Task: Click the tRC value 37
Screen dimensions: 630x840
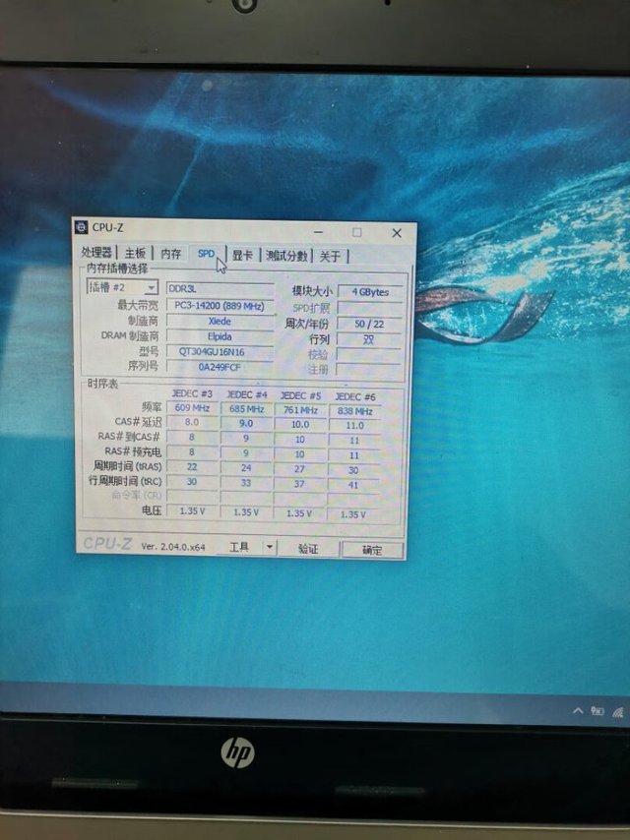Action: click(x=299, y=484)
